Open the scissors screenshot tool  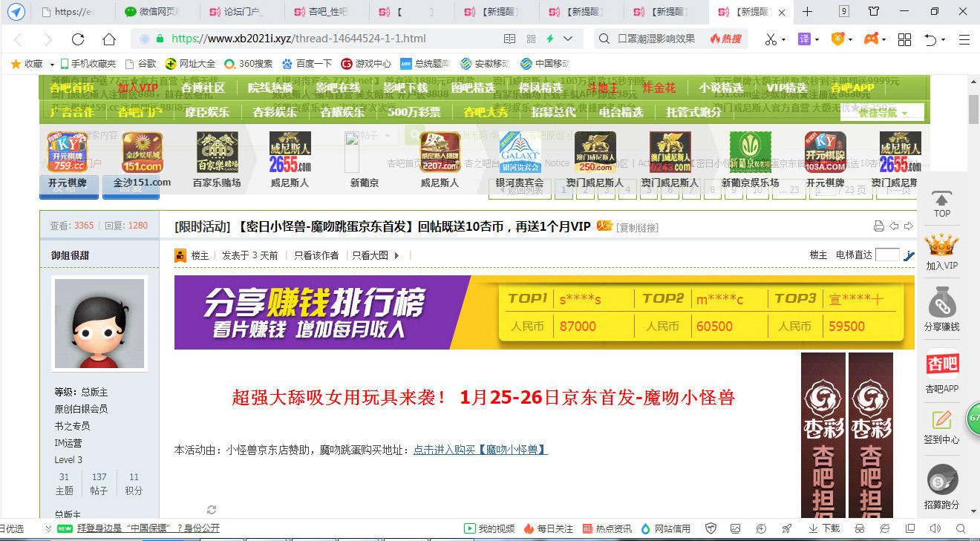(771, 39)
